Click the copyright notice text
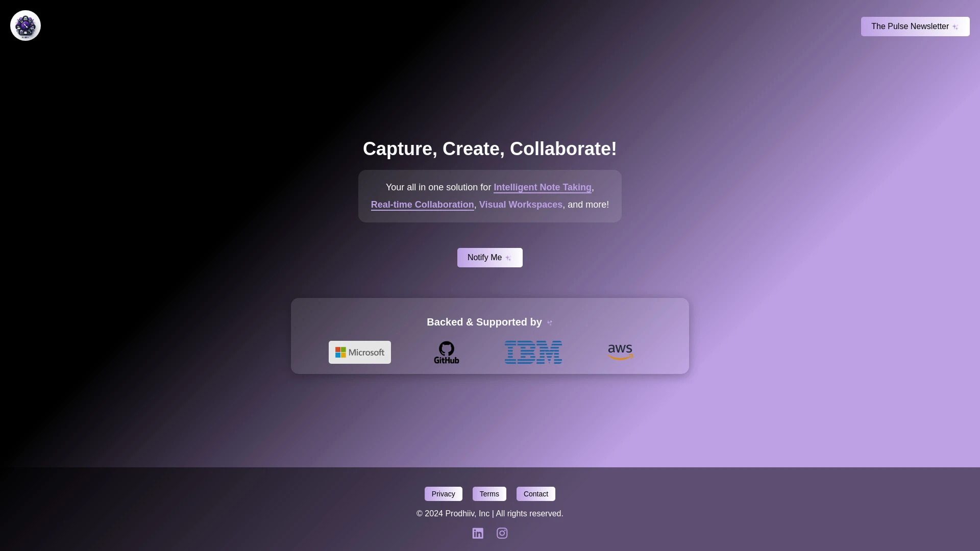Screen dimensions: 980x551 pyautogui.click(x=489, y=513)
